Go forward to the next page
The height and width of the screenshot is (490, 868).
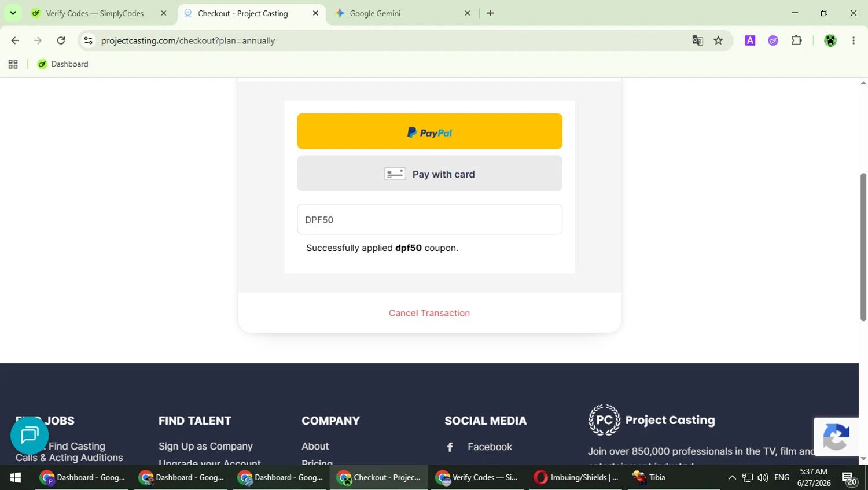click(38, 40)
